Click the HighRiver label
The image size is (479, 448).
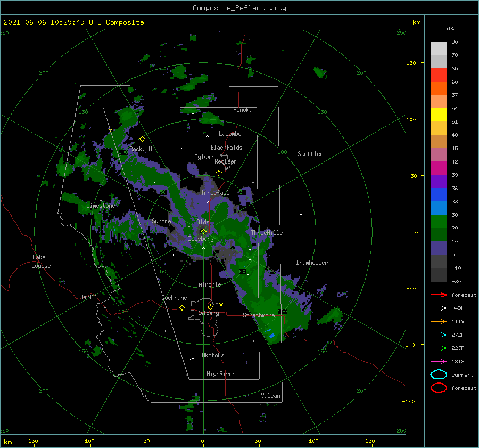(x=221, y=374)
